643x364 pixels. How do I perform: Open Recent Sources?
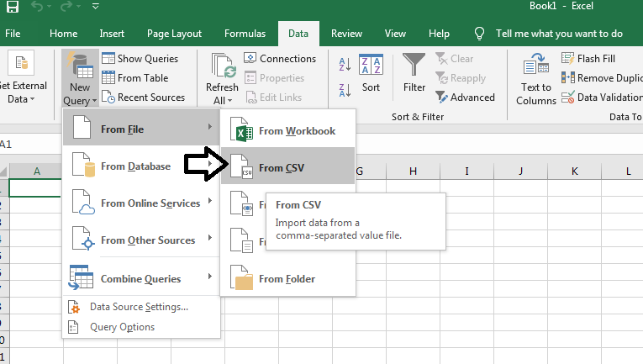pos(143,98)
